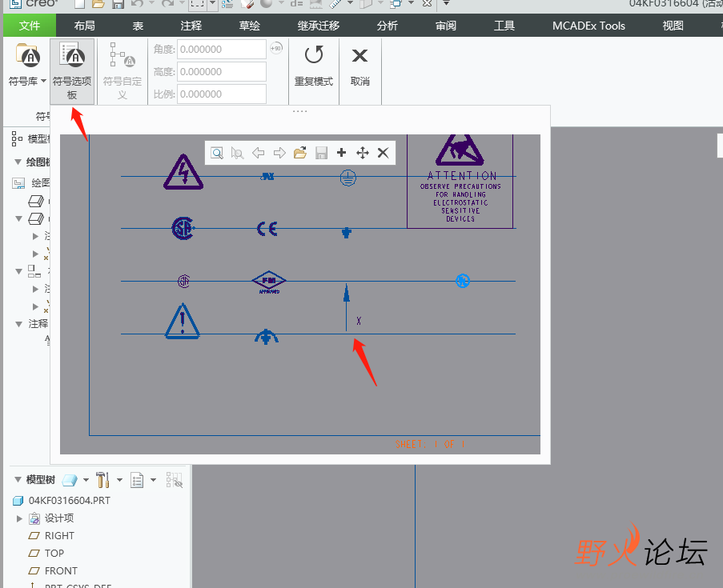
Task: Collapse the 绘图树 section
Action: pos(18,162)
